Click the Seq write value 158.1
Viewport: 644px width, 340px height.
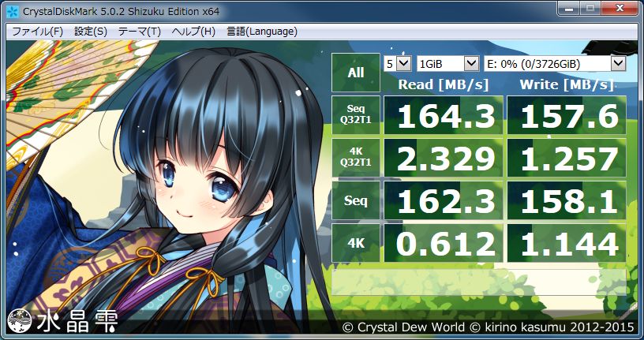tap(567, 200)
